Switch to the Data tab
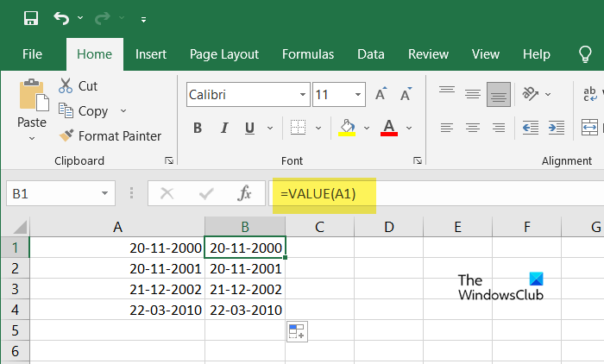604x364 pixels. [370, 54]
